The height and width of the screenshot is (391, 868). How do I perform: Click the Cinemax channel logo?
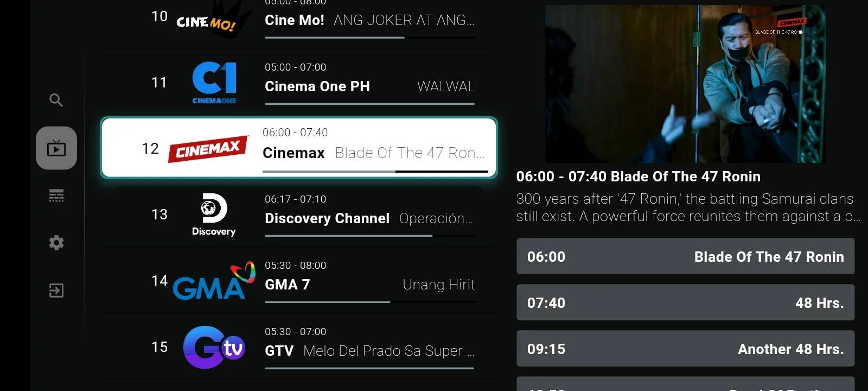pyautogui.click(x=208, y=148)
